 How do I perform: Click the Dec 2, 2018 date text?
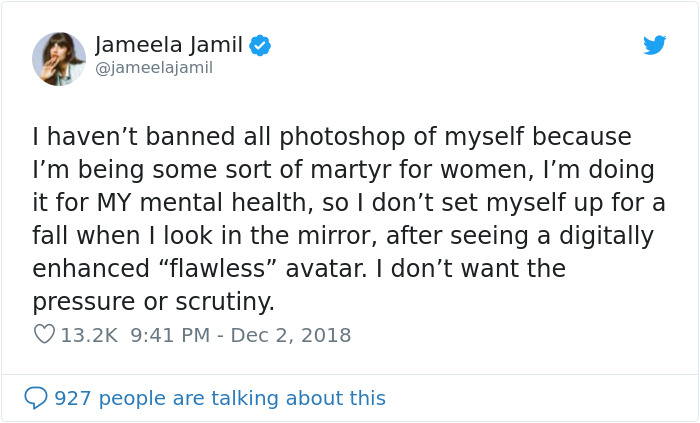pyautogui.click(x=291, y=335)
